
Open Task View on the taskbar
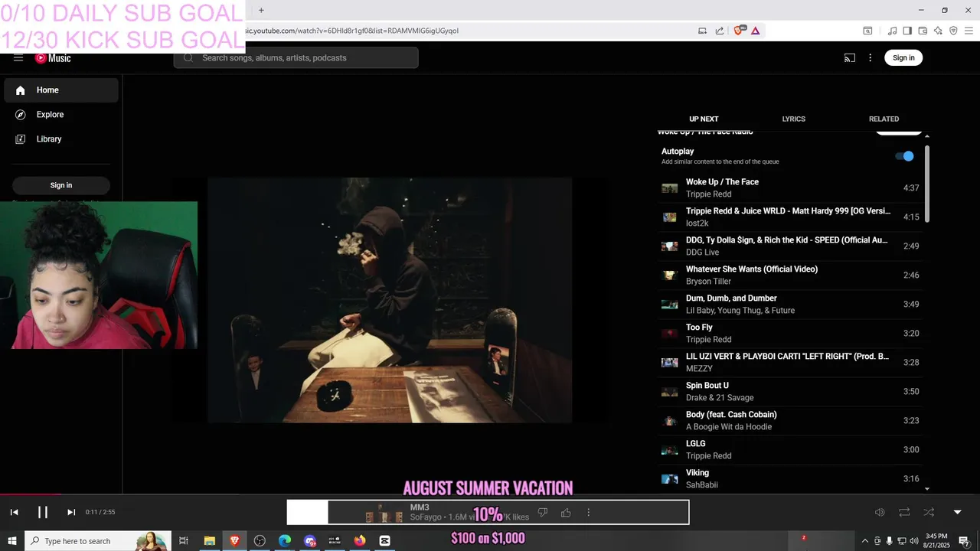pos(184,541)
